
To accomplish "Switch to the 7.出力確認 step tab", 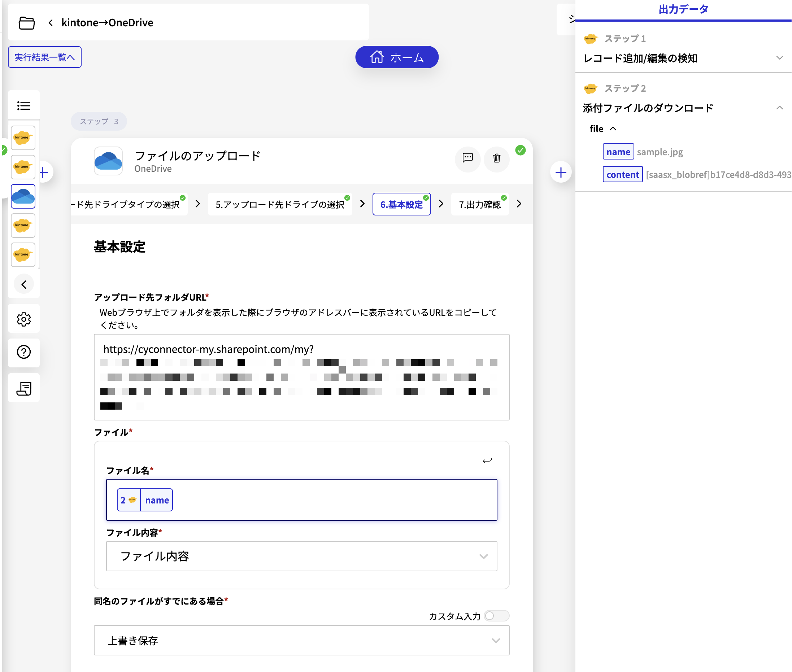I will [x=480, y=204].
